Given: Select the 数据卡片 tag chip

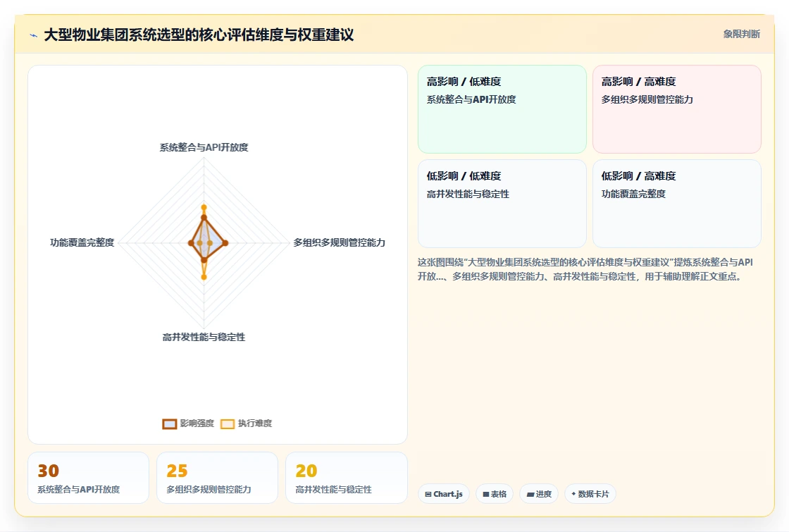Looking at the screenshot, I should 590,494.
